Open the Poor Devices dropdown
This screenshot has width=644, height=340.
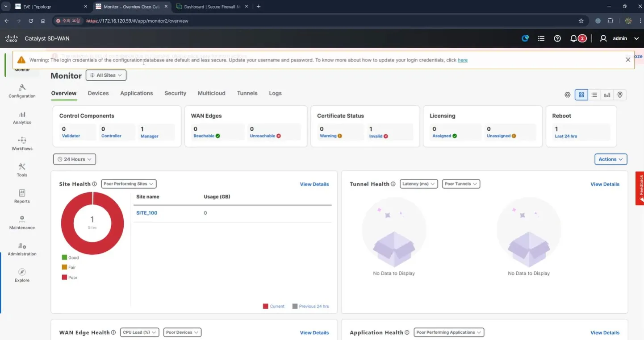[182, 332]
